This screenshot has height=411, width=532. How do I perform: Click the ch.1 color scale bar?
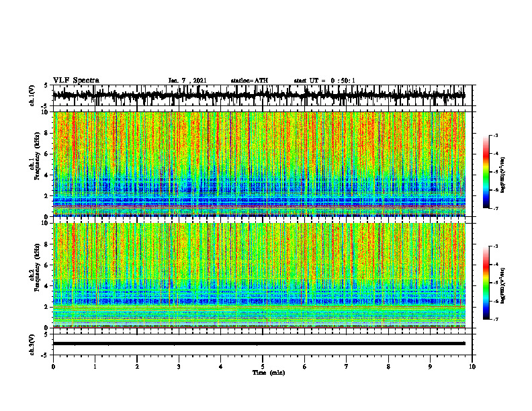pos(486,172)
